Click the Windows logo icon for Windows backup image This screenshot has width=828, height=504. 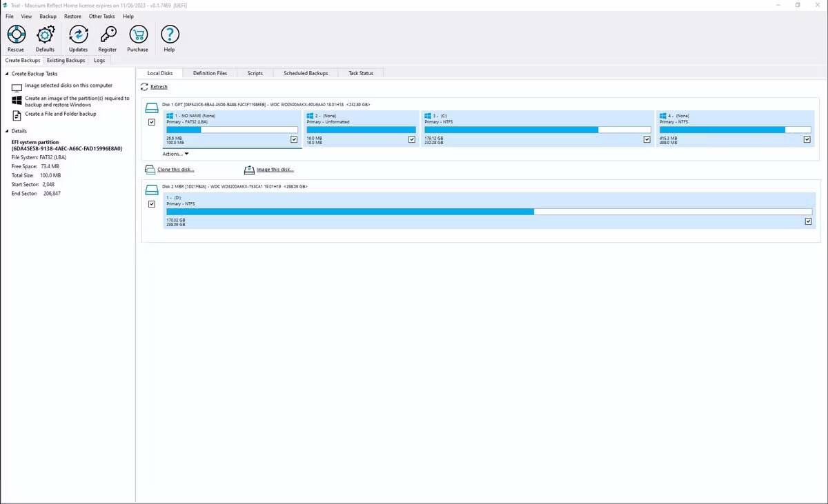(x=17, y=101)
